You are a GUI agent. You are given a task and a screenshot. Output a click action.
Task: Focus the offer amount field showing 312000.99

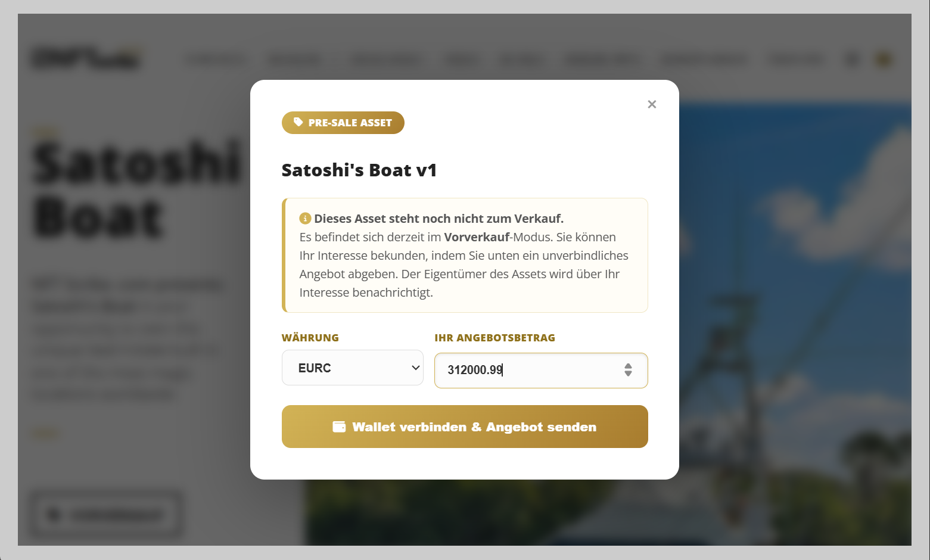coord(541,370)
